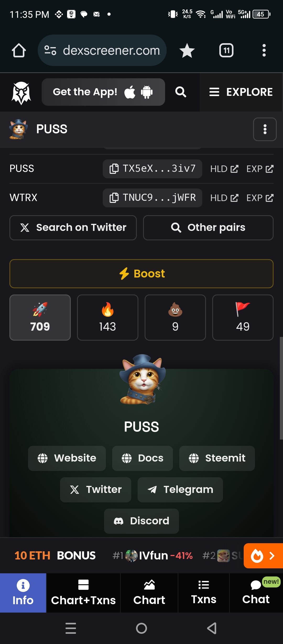Tap the yellow Boost button
Image resolution: width=283 pixels, height=644 pixels.
click(141, 274)
